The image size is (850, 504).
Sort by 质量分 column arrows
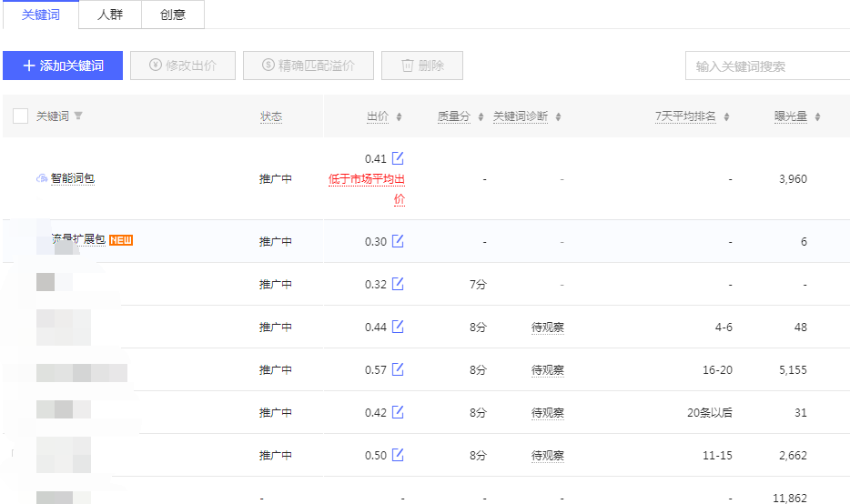[481, 116]
